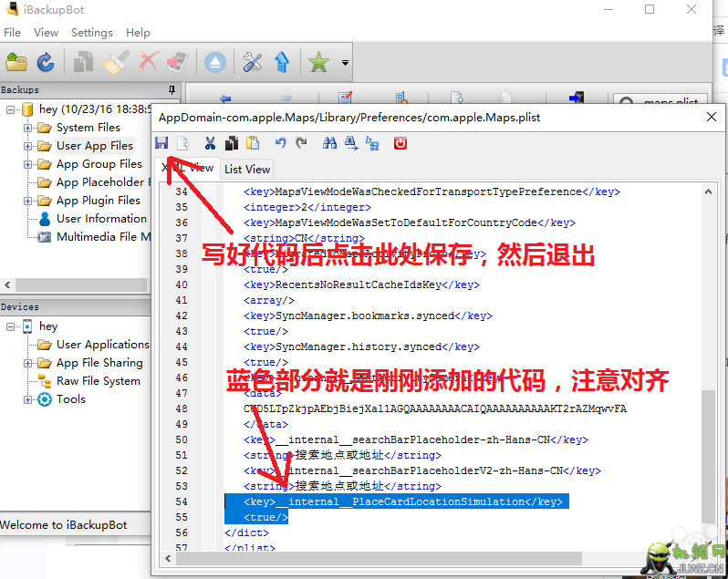Click the editor vertical scrollbar thumb
This screenshot has width=728, height=579.
[x=708, y=457]
